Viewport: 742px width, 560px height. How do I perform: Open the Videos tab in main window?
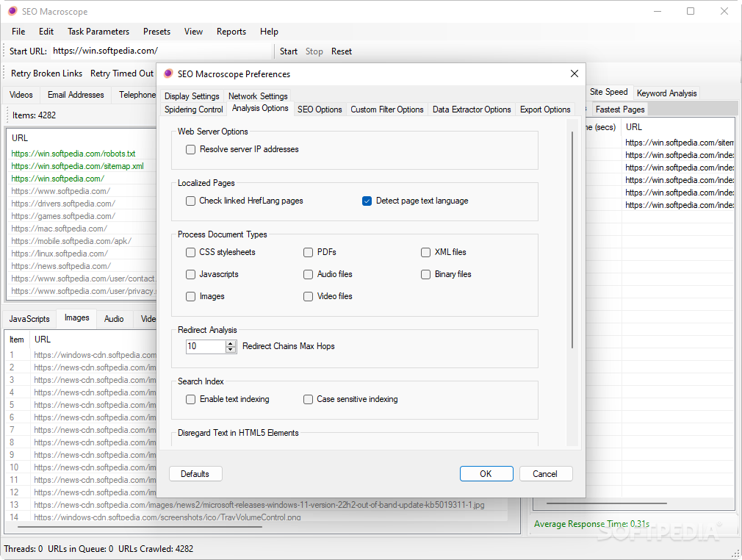21,95
